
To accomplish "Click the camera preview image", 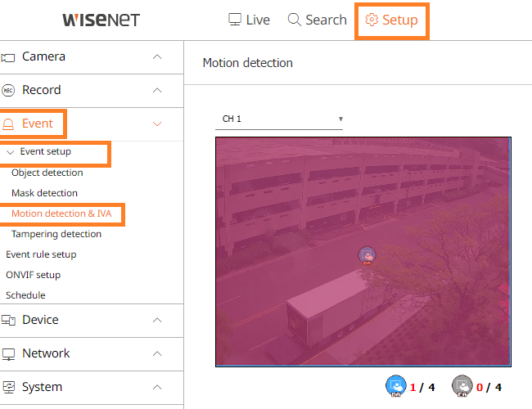I will 363,252.
